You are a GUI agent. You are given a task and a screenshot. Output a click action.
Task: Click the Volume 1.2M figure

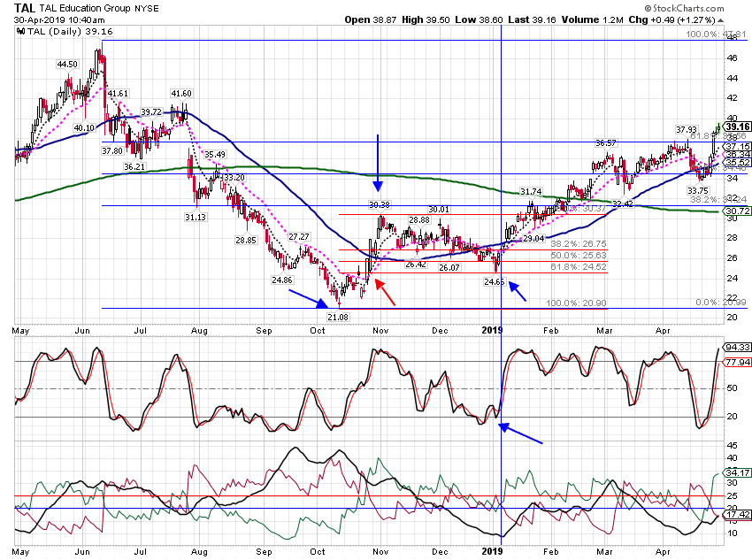tap(592, 20)
